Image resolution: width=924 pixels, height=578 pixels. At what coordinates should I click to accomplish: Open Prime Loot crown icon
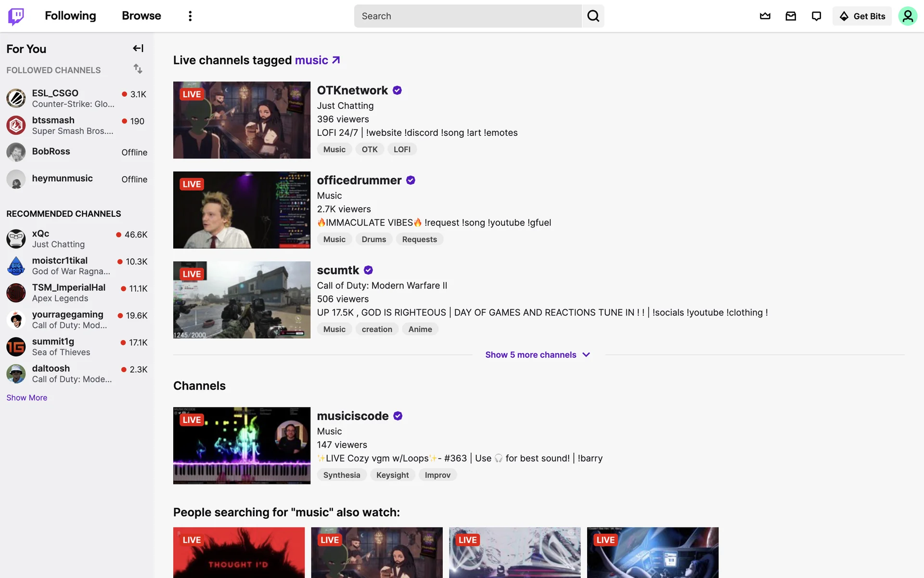click(x=765, y=16)
